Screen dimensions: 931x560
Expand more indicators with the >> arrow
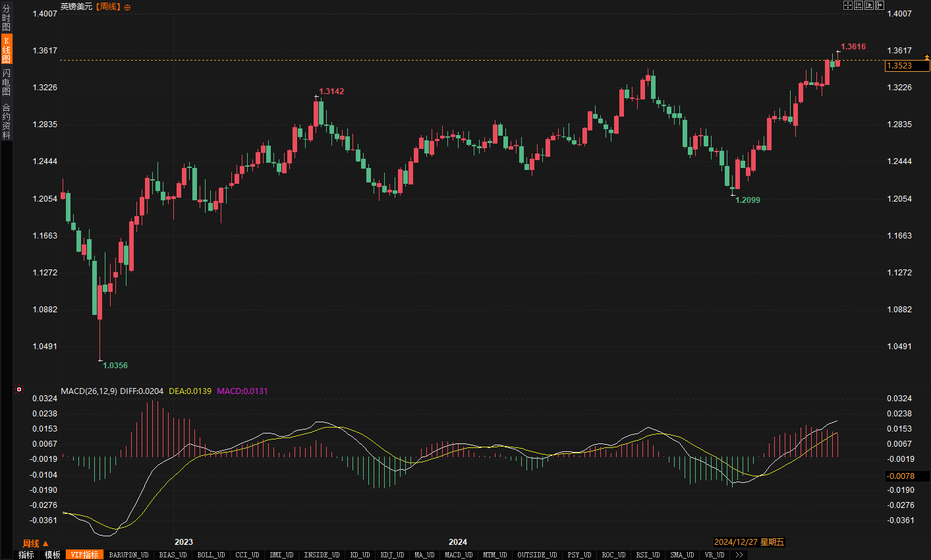[x=739, y=555]
